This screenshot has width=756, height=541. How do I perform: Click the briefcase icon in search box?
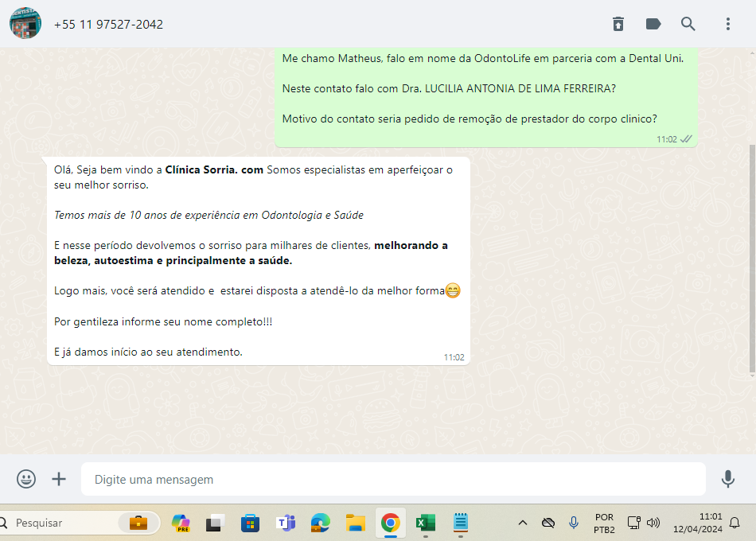tap(138, 523)
